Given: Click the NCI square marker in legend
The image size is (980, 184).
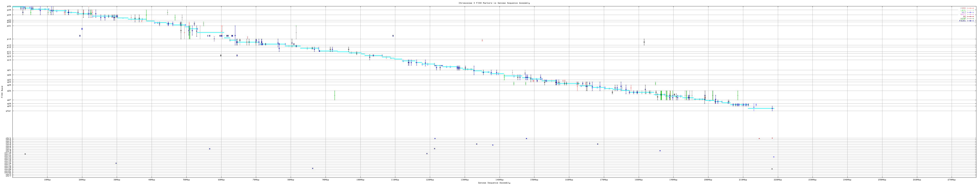Looking at the screenshot, I should pos(970,12).
